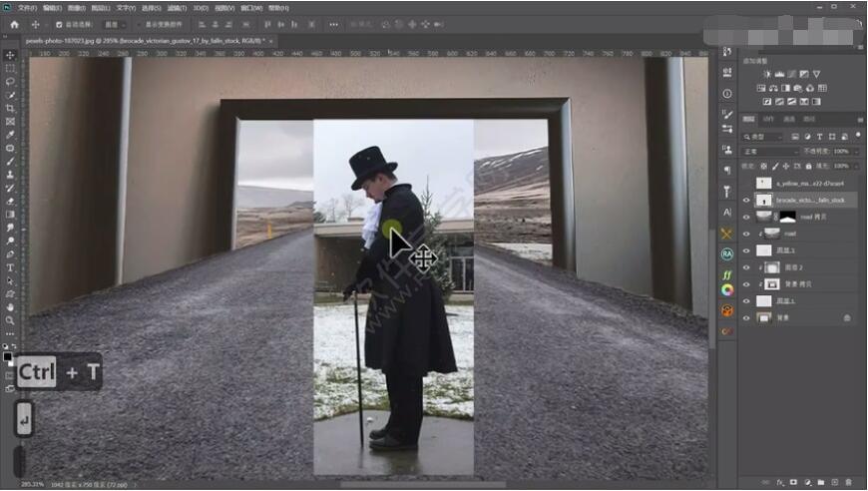Click the zoom percentage field in status bar
The width and height of the screenshot is (868, 491).
point(33,485)
